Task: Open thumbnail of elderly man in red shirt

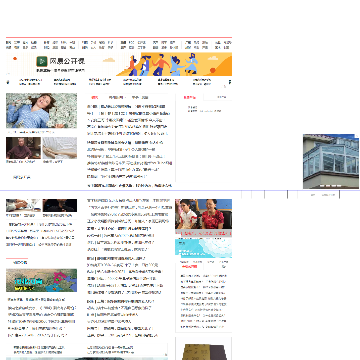Action: click(x=23, y=148)
